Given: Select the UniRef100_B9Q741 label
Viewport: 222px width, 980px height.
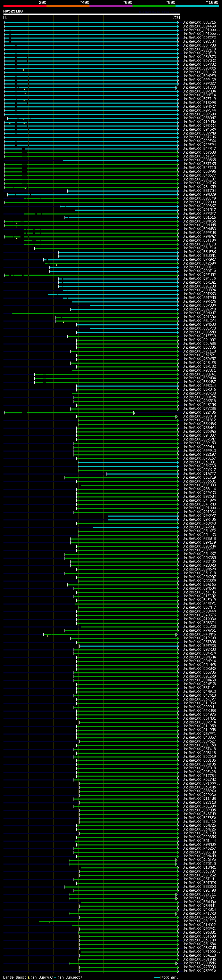Looking at the screenshot, I should pyautogui.click(x=199, y=374).
